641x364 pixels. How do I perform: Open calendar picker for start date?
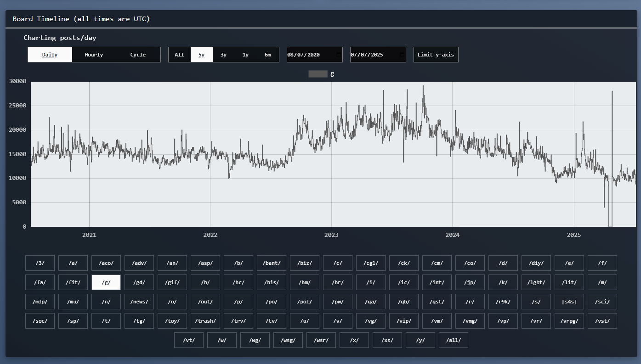[x=339, y=55]
